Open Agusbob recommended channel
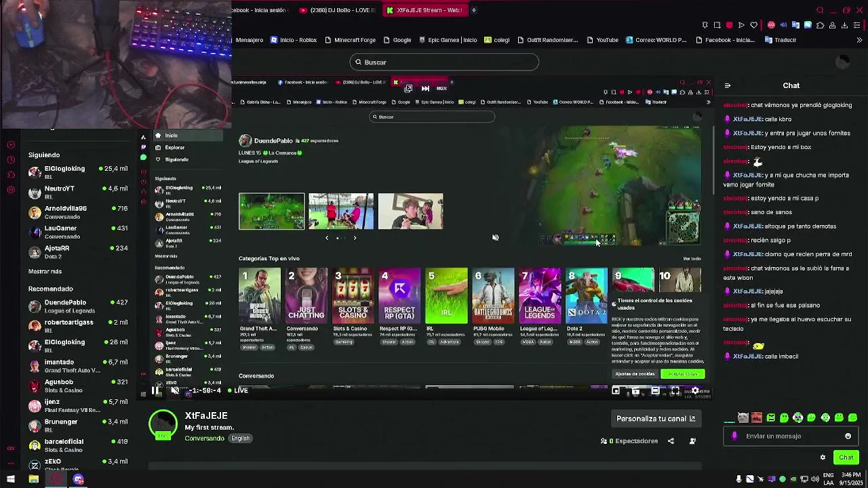868x488 pixels. click(77, 386)
